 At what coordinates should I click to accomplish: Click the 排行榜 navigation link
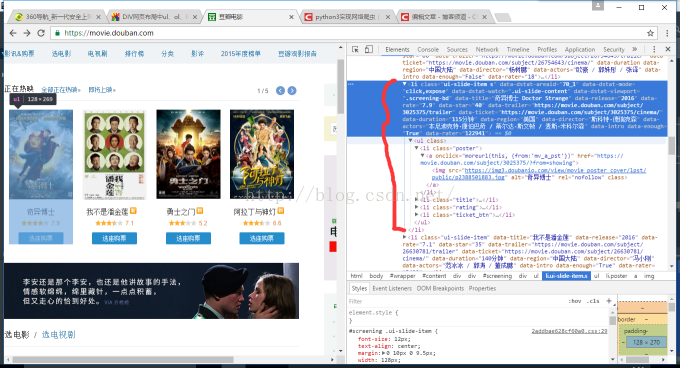[x=134, y=54]
